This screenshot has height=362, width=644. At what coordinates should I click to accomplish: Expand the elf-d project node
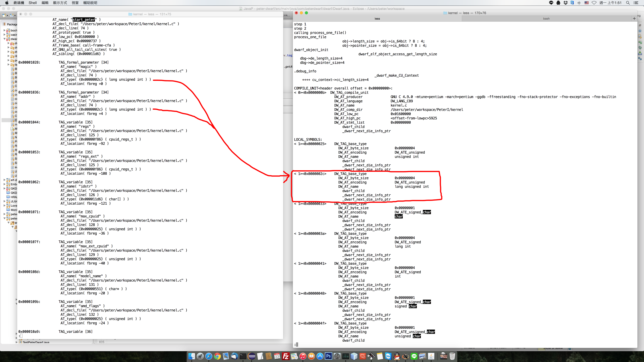pyautogui.click(x=5, y=180)
